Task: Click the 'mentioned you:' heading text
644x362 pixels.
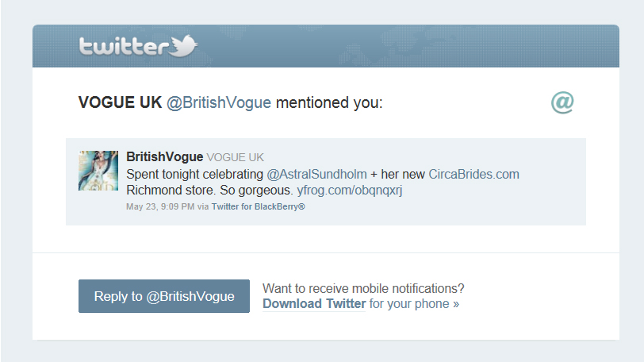Action: click(328, 102)
